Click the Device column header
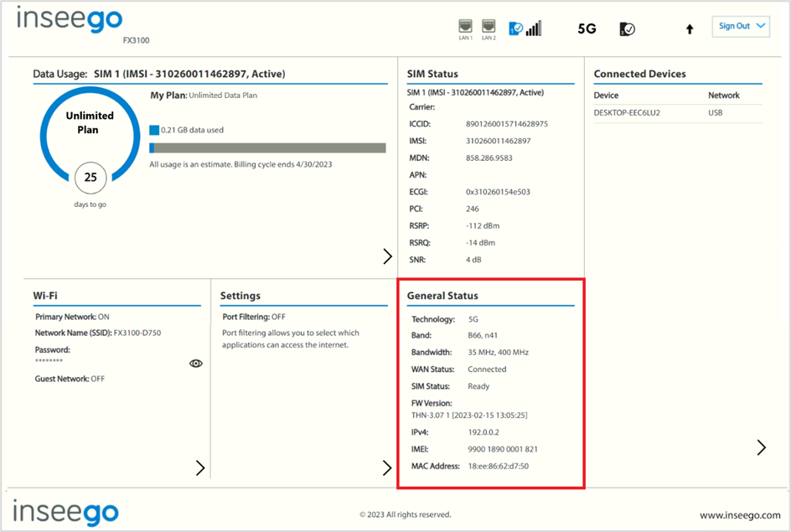The height and width of the screenshot is (532, 791). 606,96
